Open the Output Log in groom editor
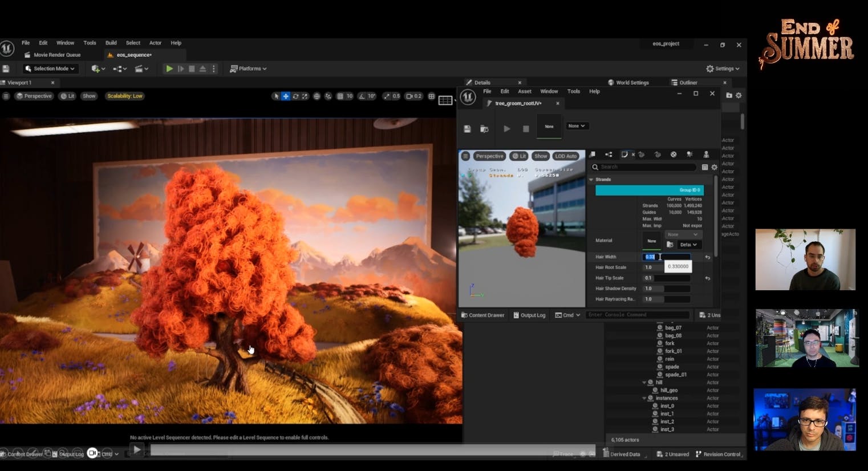This screenshot has height=471, width=868. click(x=529, y=315)
